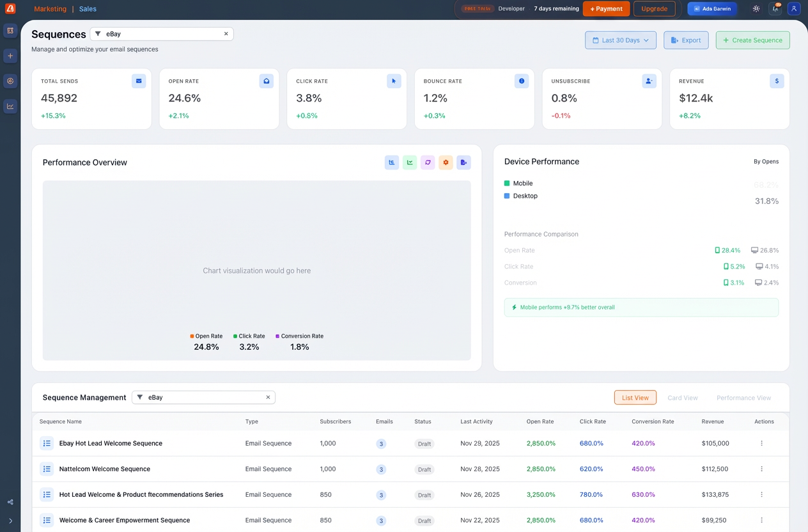This screenshot has height=532, width=808.
Task: Open actions menu for Nattelcom Welcome Sequence
Action: tap(761, 469)
